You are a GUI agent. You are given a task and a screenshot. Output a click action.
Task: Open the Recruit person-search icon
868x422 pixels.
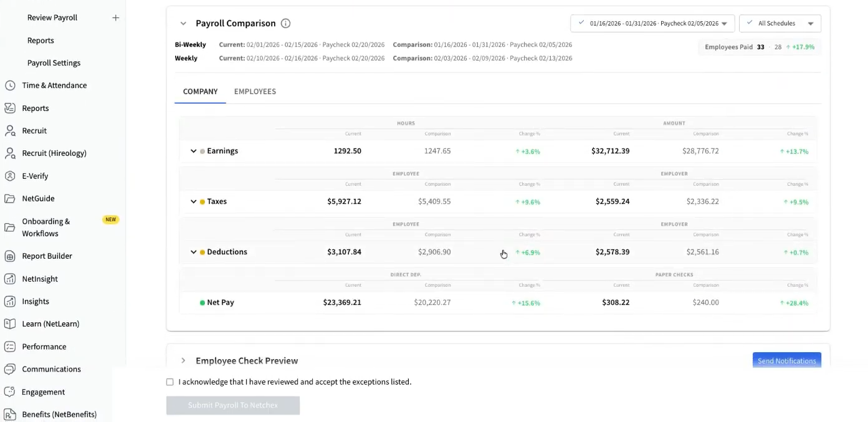10,131
